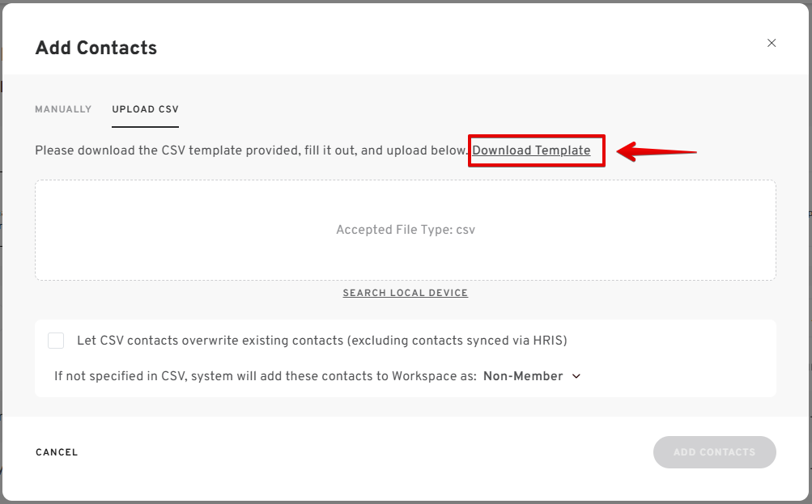812x504 pixels.
Task: Click the red arrow annotation
Action: 656,151
